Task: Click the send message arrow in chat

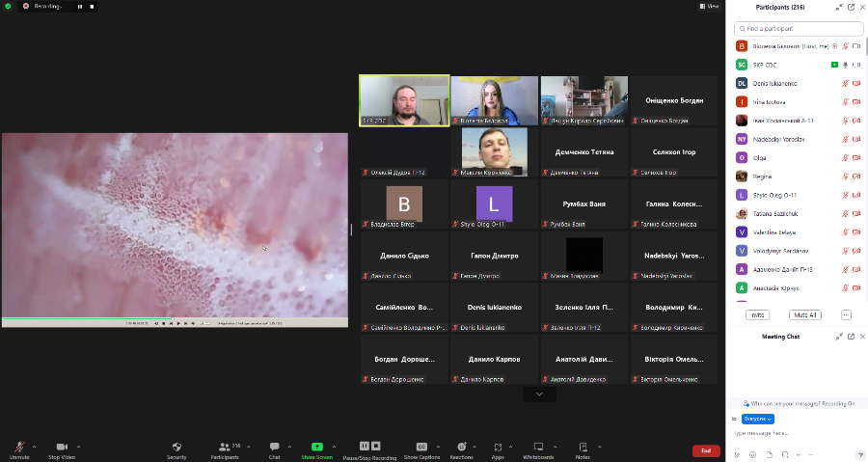Action: pyautogui.click(x=859, y=455)
